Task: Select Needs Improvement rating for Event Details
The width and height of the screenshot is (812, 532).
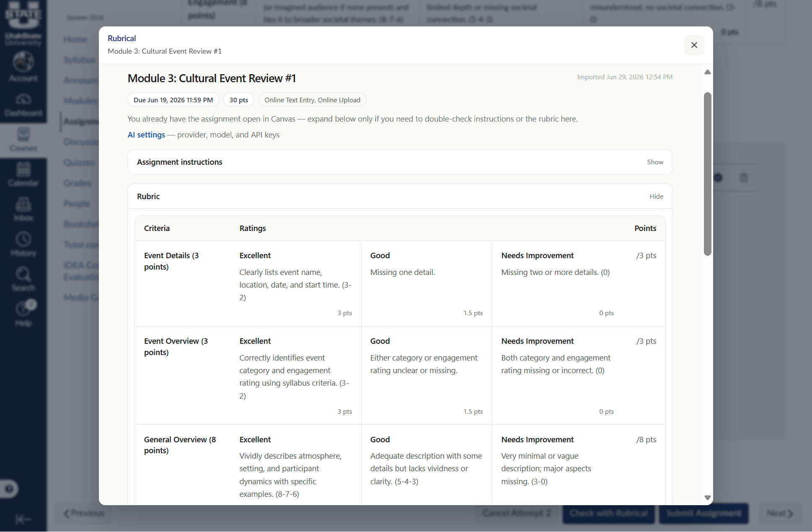Action: [x=557, y=284]
